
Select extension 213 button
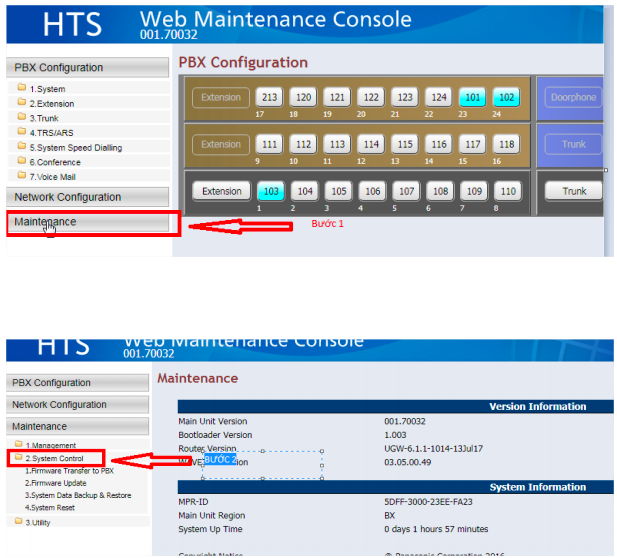pyautogui.click(x=270, y=97)
